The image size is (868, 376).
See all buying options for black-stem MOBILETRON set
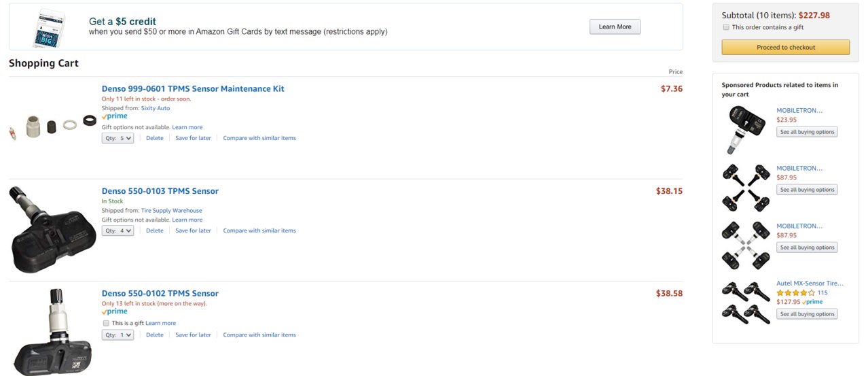[807, 190]
